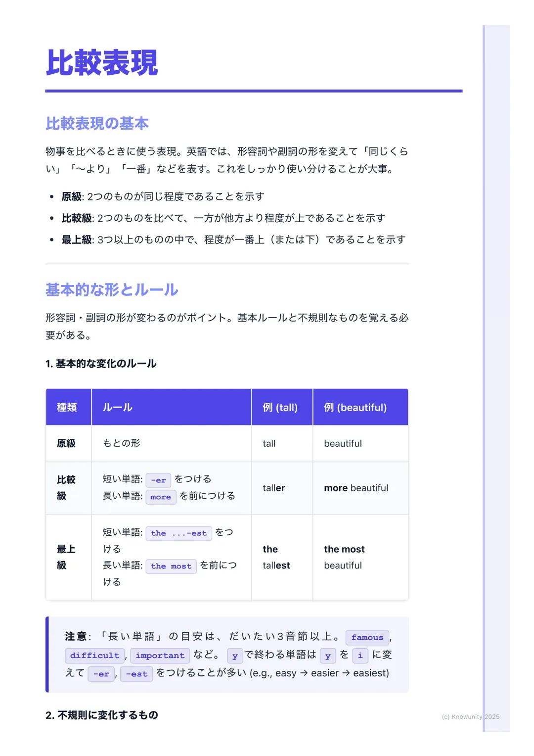Select the famous code chip in note box

point(367,638)
